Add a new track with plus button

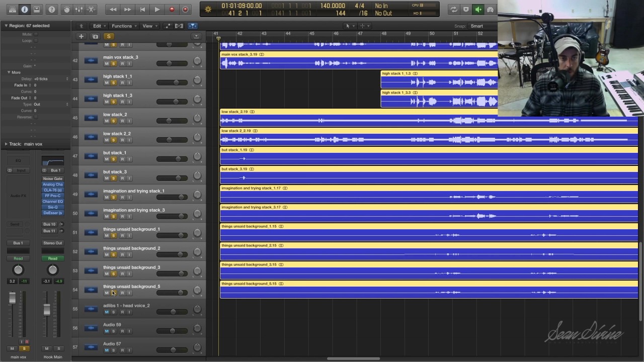click(81, 36)
